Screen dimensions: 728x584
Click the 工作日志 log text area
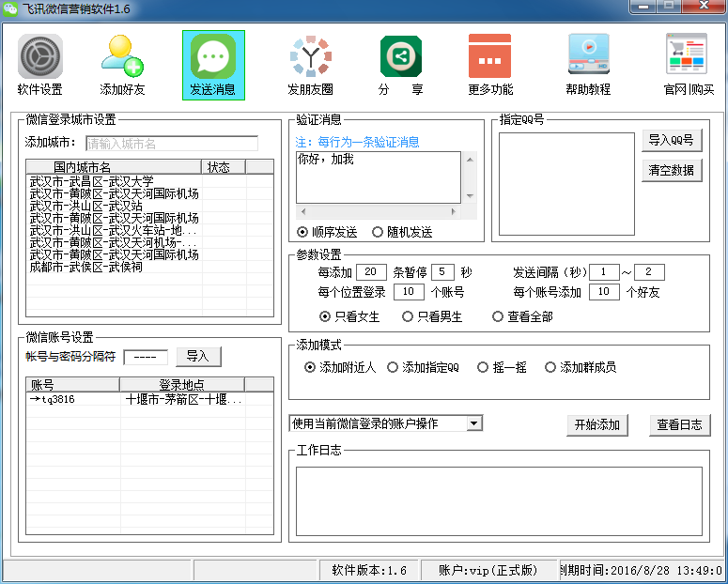pos(499,501)
